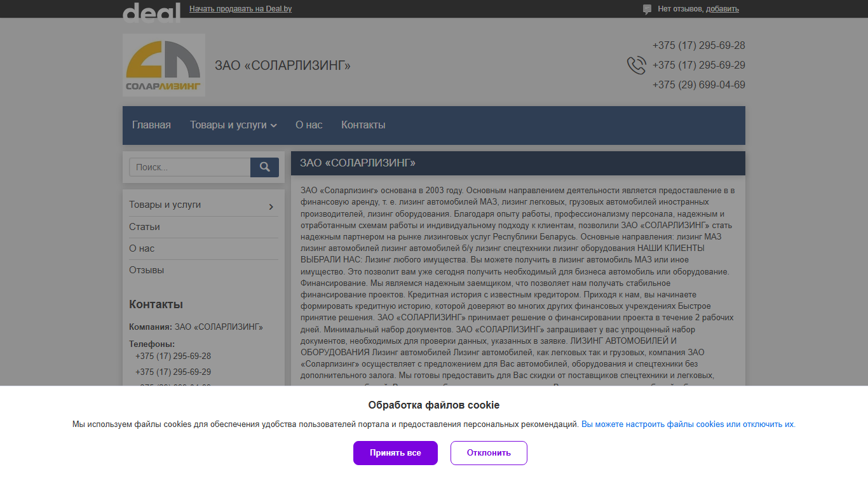
Task: Click the phone handset icon near numbers
Action: 636,65
